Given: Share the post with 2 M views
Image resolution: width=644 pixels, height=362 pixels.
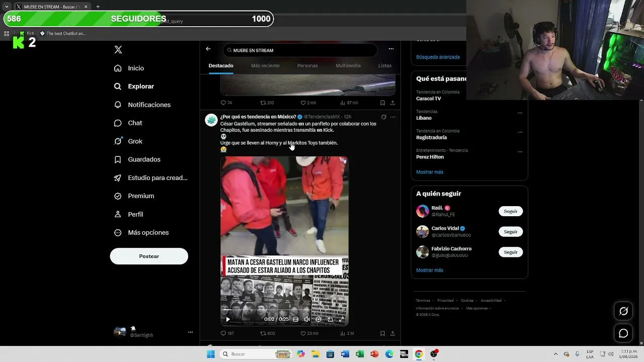Looking at the screenshot, I should tap(392, 333).
